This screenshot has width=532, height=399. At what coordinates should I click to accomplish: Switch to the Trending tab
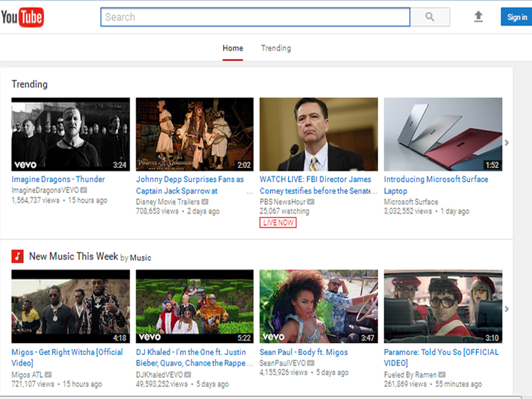click(x=276, y=48)
